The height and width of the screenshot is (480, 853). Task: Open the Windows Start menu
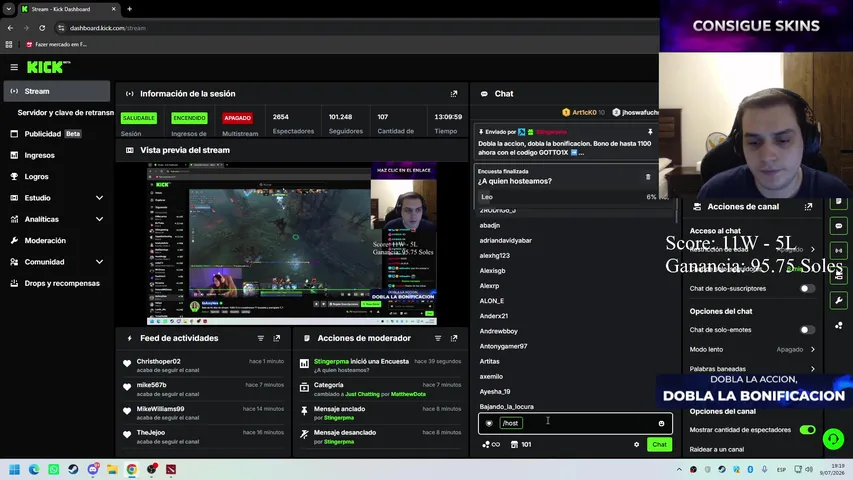pyautogui.click(x=15, y=469)
